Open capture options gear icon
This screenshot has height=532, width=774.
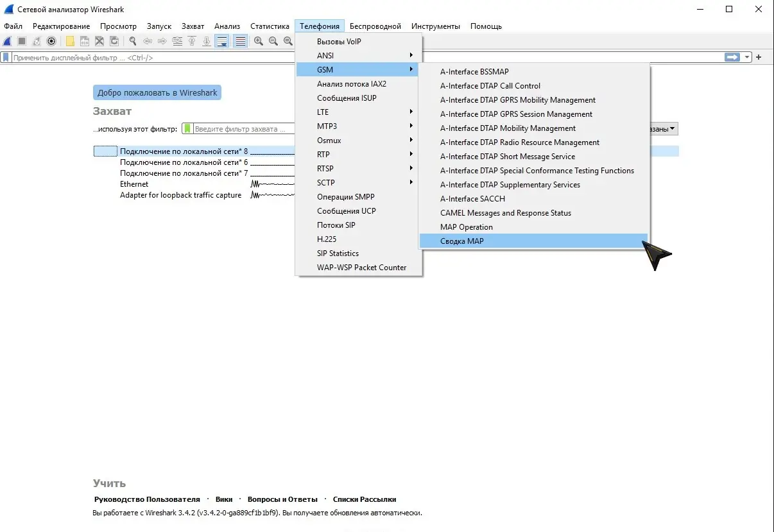coord(51,41)
